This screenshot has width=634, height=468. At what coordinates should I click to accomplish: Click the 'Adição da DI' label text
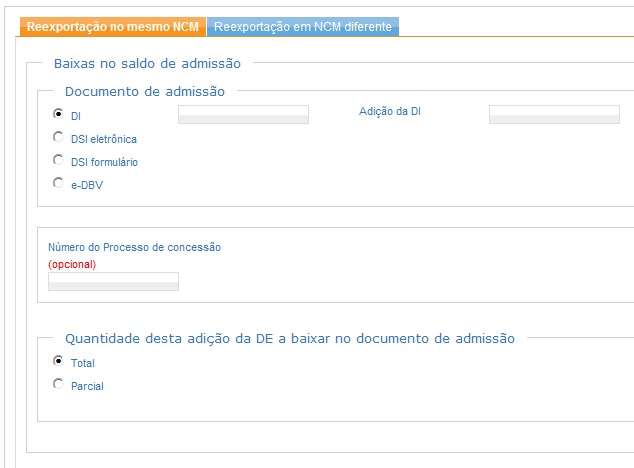(x=390, y=111)
